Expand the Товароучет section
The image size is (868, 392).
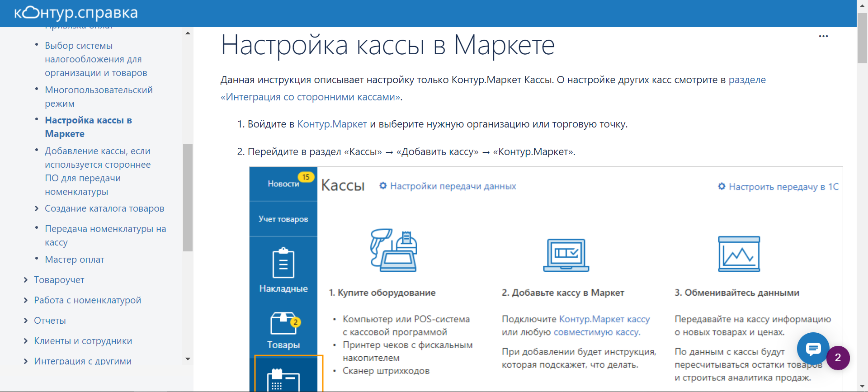26,280
